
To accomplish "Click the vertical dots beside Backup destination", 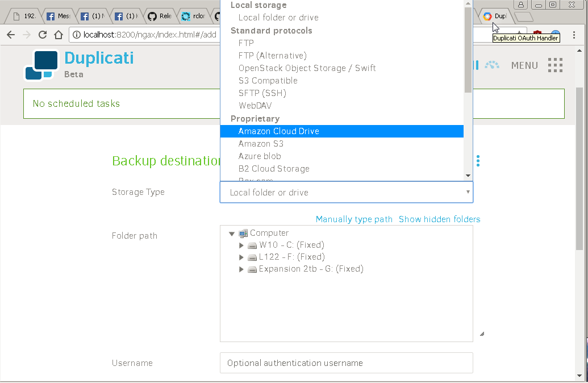I will coord(478,161).
